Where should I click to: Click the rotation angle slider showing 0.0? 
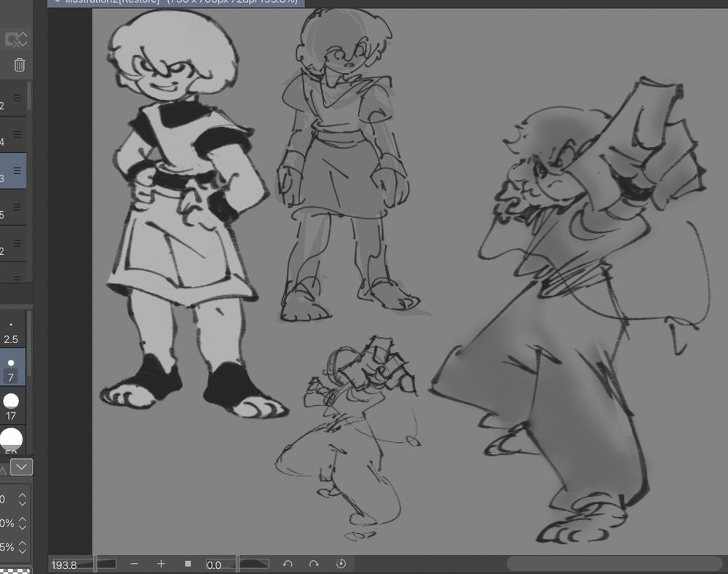[237, 565]
